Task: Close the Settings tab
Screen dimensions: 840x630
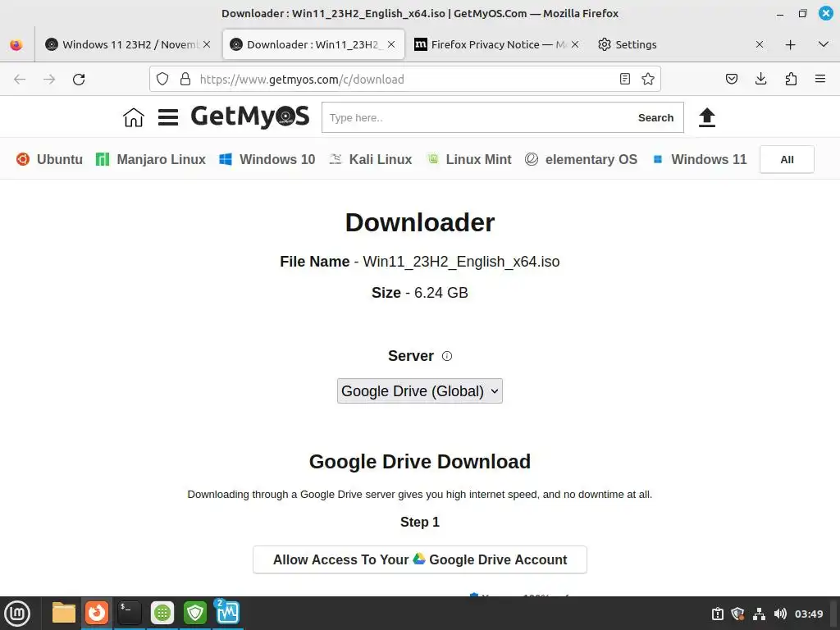Action: 760,44
